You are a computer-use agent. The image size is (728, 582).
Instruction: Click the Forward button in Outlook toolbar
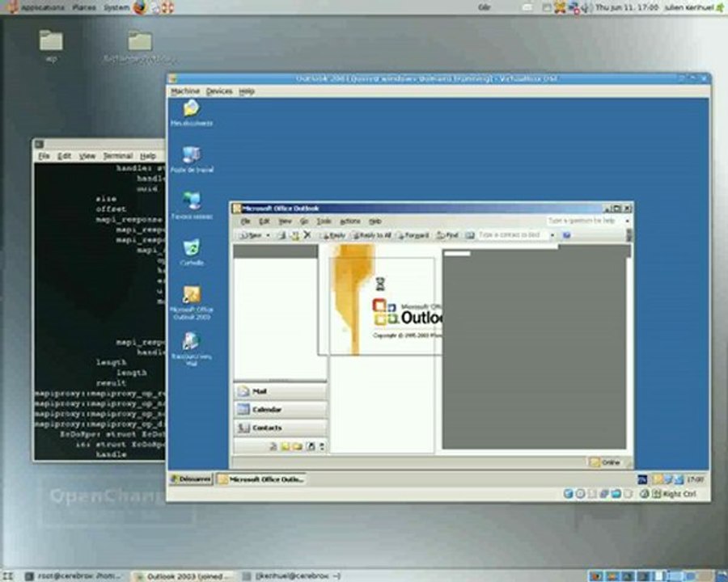click(413, 235)
